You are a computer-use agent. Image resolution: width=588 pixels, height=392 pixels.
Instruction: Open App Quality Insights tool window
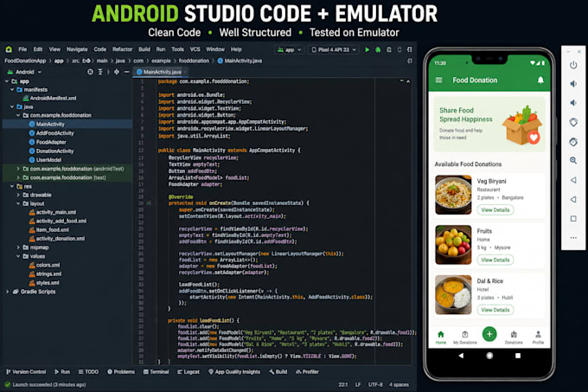pos(234,372)
